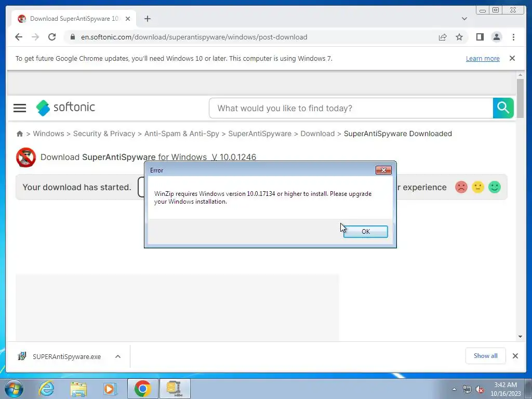Open the Download breadcrumb link
532x399 pixels.
[317, 134]
